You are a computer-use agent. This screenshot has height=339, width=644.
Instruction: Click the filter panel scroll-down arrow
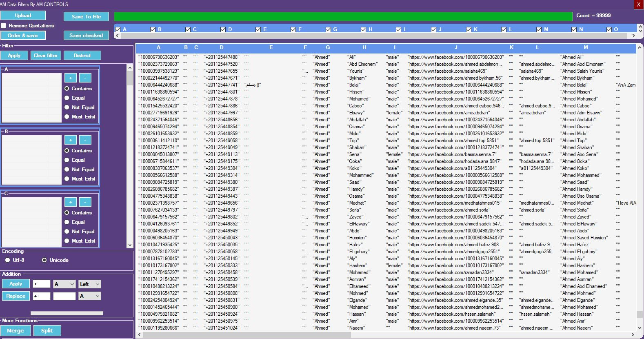click(x=130, y=245)
